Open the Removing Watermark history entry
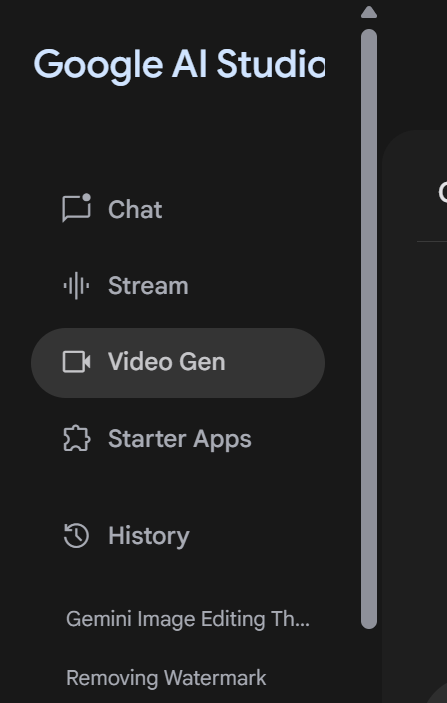Viewport: 447px width, 703px height. (166, 677)
